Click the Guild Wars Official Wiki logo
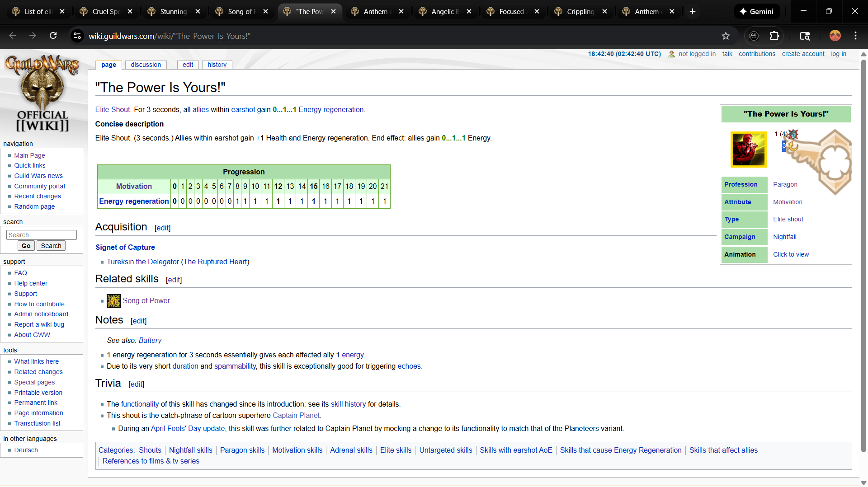Image resolution: width=868 pixels, height=487 pixels. tap(42, 93)
